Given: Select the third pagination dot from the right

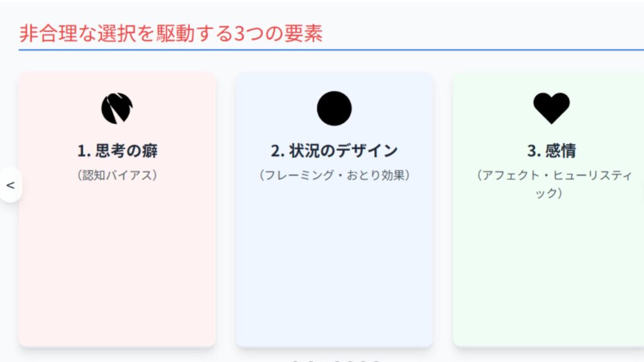Looking at the screenshot, I should tap(351, 361).
